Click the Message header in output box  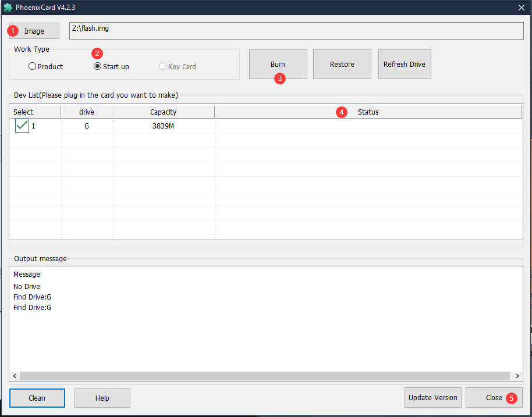[27, 275]
